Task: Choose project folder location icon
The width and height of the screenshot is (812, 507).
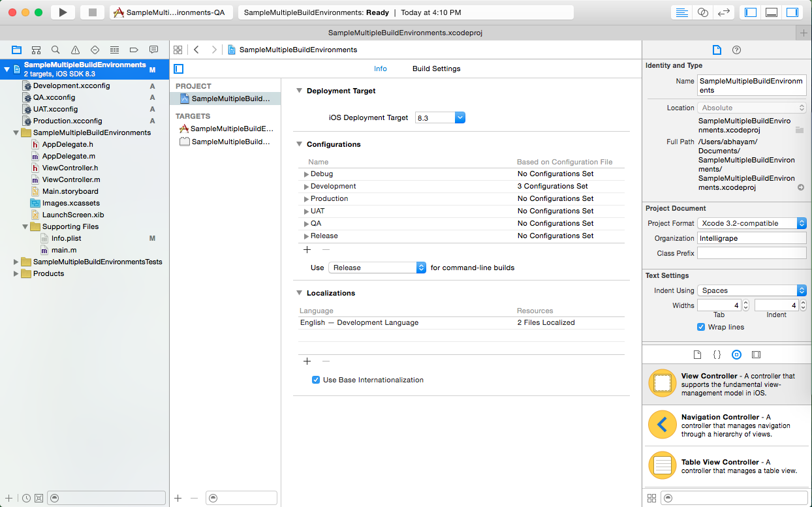Action: 799,131
